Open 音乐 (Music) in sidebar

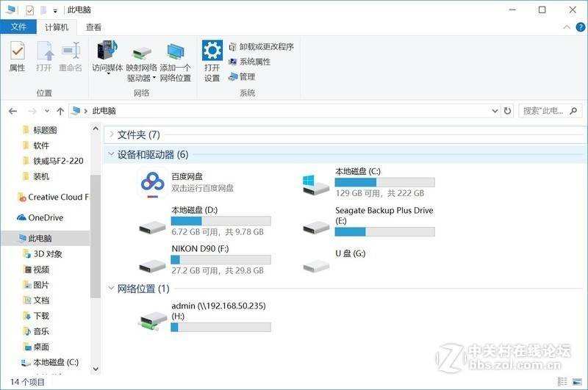[x=36, y=331]
